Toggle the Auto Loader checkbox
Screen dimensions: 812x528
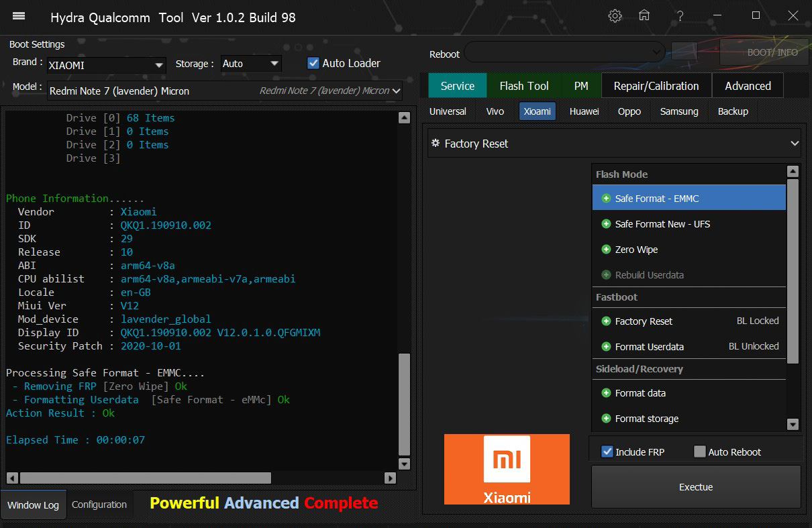[x=313, y=63]
